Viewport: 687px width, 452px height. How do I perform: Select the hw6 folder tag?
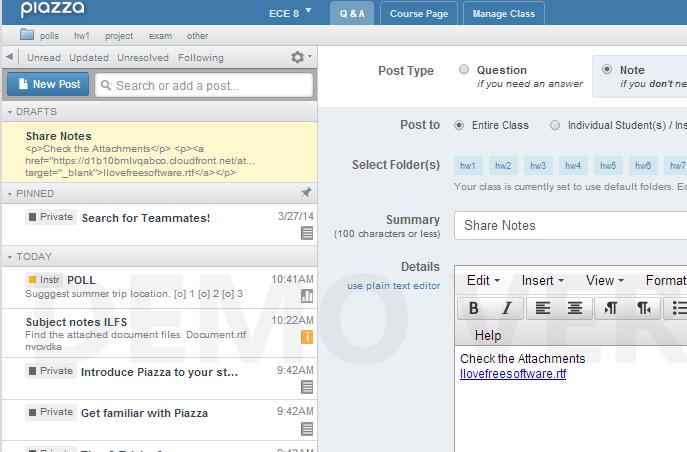pyautogui.click(x=643, y=166)
